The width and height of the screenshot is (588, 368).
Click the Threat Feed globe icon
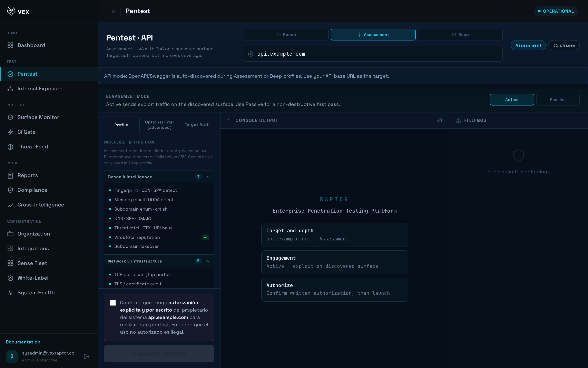point(10,147)
